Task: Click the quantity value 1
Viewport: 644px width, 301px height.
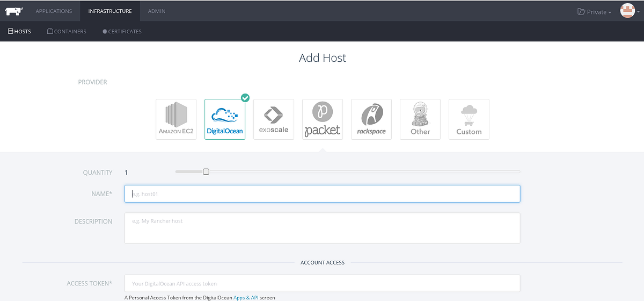Action: pyautogui.click(x=126, y=173)
